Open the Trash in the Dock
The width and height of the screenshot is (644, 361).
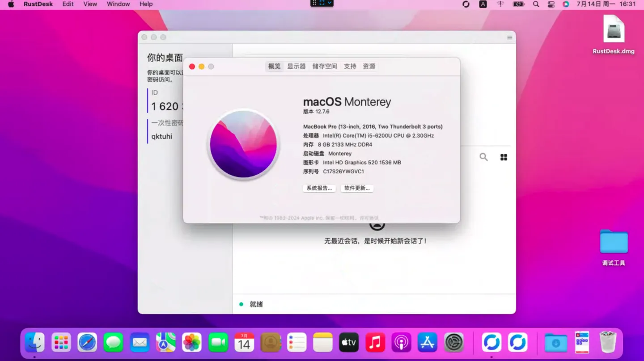click(x=608, y=343)
